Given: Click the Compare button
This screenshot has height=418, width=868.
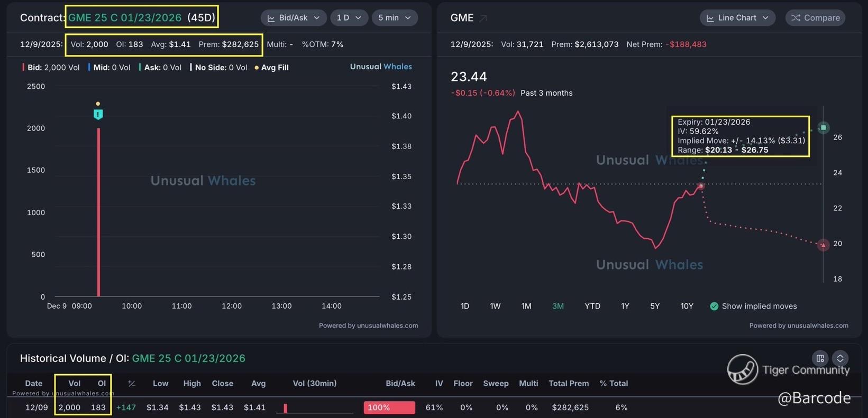Looking at the screenshot, I should click(x=816, y=18).
